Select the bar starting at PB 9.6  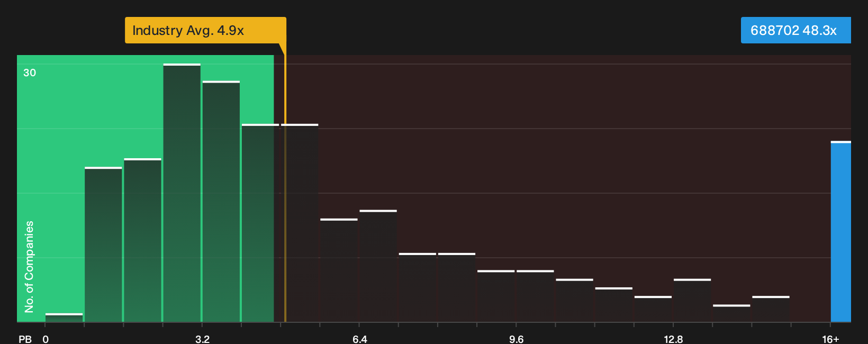tap(535, 296)
